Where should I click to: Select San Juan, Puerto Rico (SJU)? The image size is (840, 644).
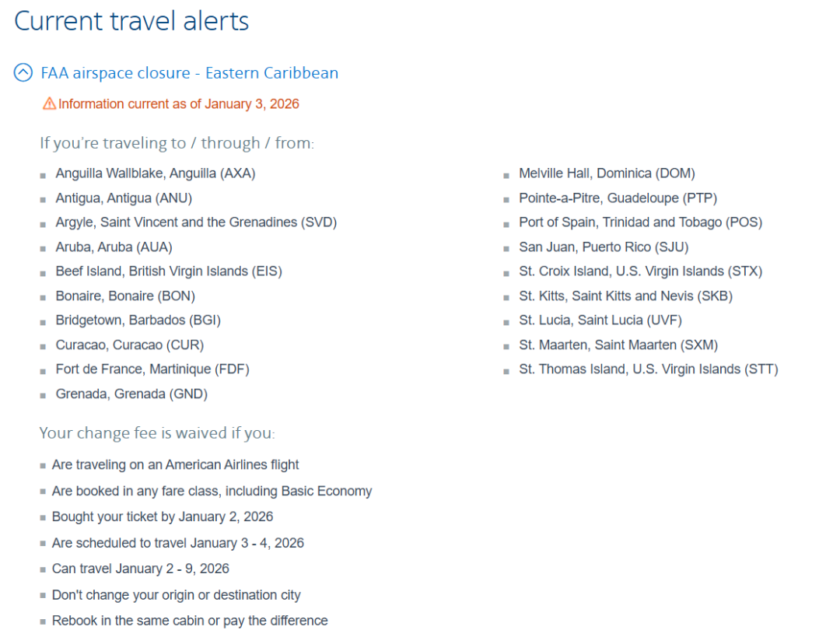coord(604,247)
